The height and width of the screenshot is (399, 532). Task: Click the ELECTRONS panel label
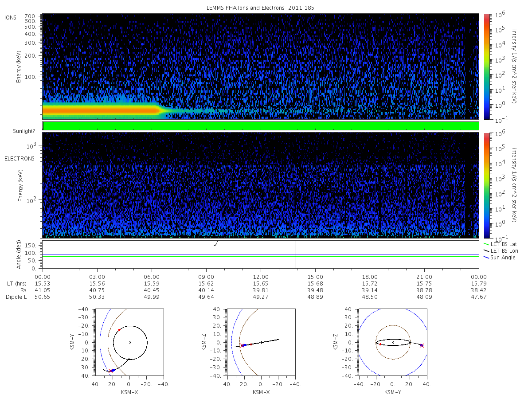[x=20, y=158]
